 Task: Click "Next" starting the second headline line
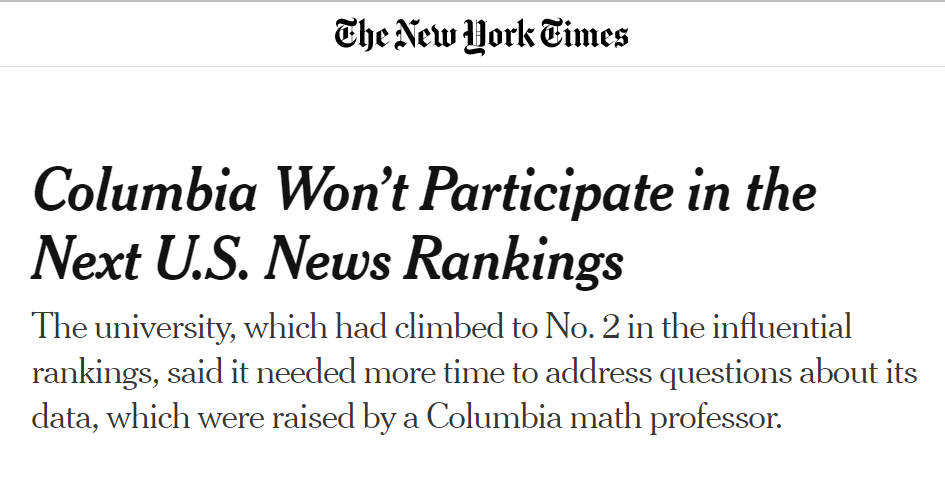[86, 260]
